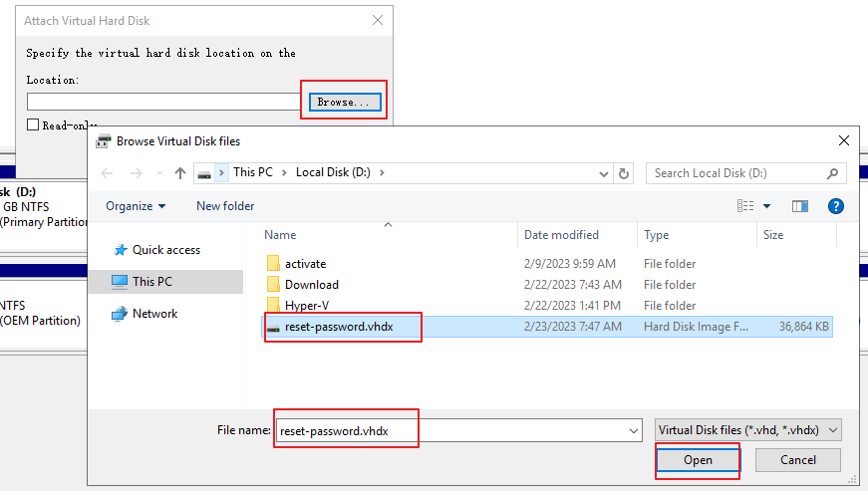Click the search magnifier icon

pos(832,173)
